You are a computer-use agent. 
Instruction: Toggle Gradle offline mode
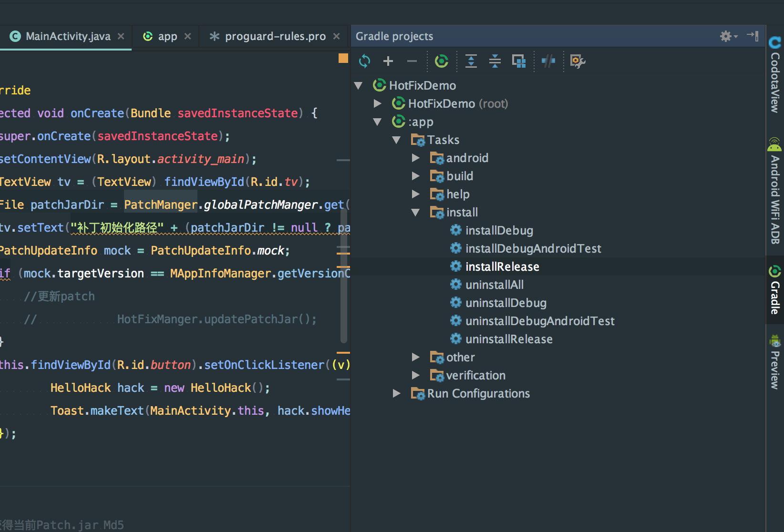point(548,61)
